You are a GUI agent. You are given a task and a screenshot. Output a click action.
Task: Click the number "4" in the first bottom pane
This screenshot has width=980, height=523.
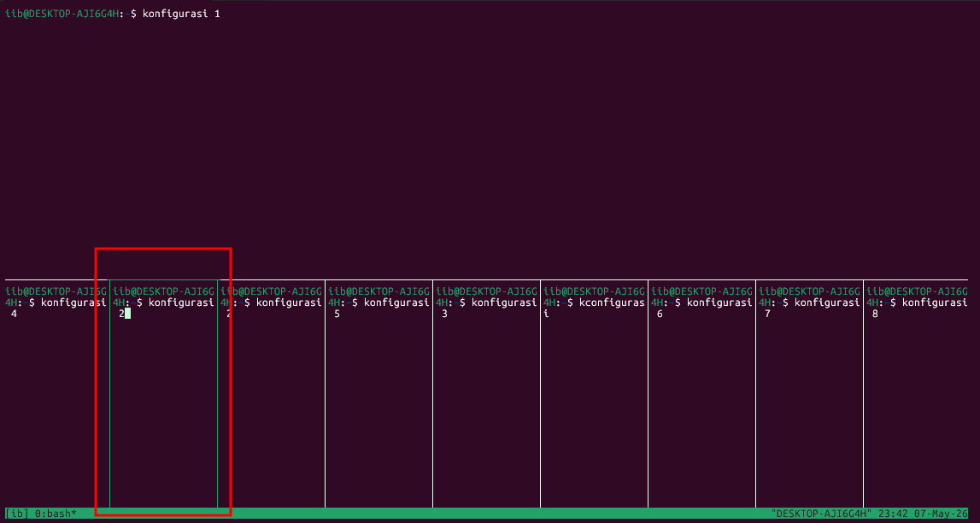click(14, 314)
